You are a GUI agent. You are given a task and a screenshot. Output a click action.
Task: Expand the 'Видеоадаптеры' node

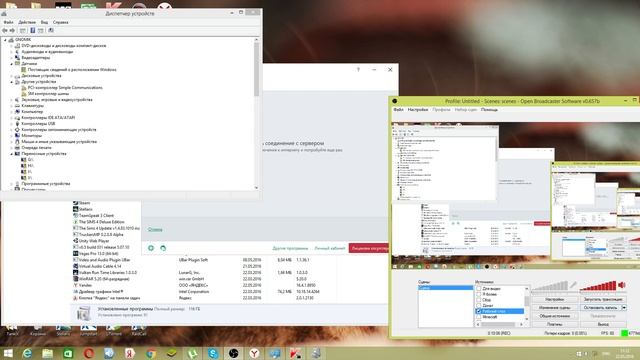click(11, 58)
